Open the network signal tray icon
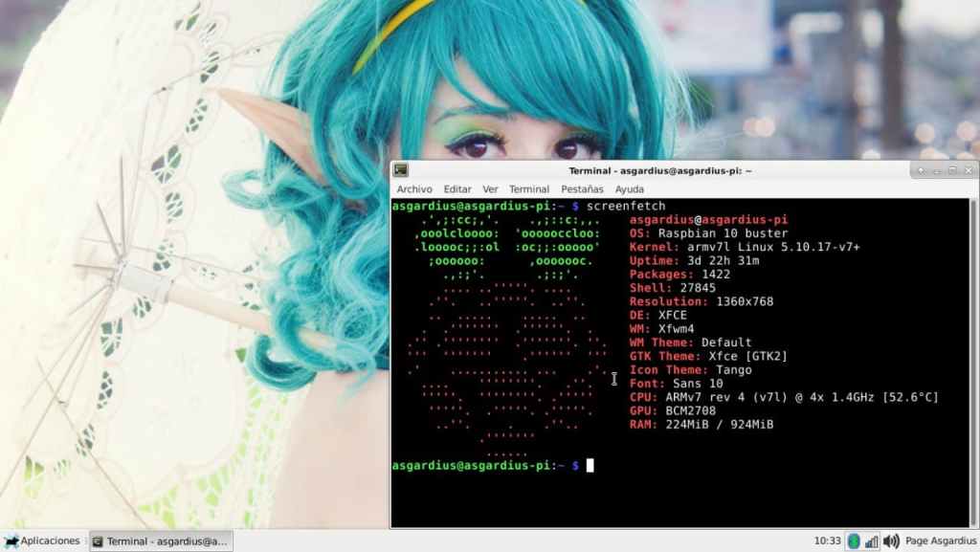The height and width of the screenshot is (552, 980). click(x=872, y=541)
